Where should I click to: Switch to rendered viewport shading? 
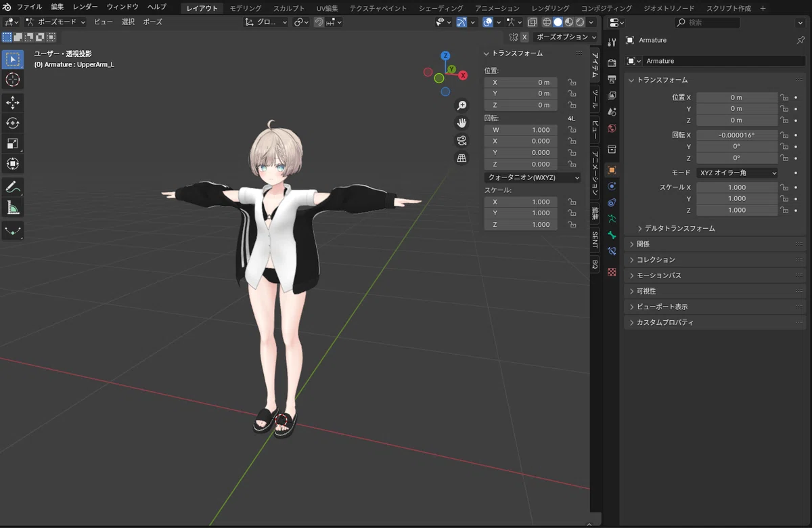580,22
